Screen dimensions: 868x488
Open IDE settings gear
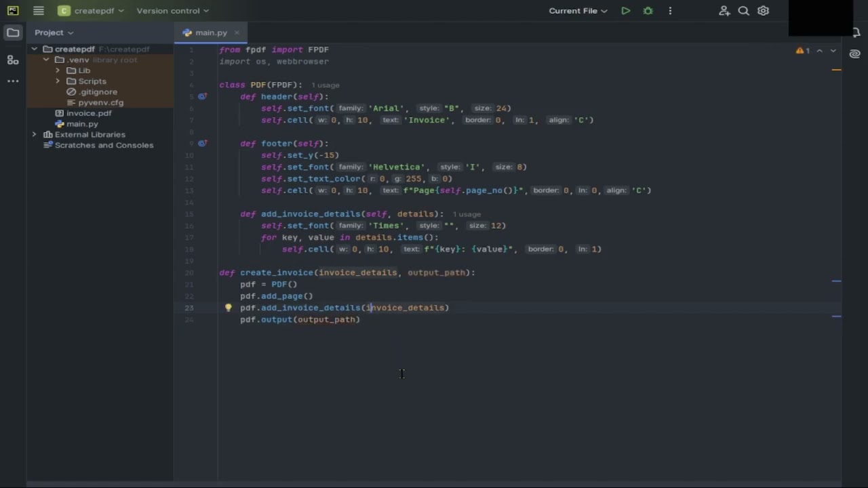pyautogui.click(x=764, y=11)
